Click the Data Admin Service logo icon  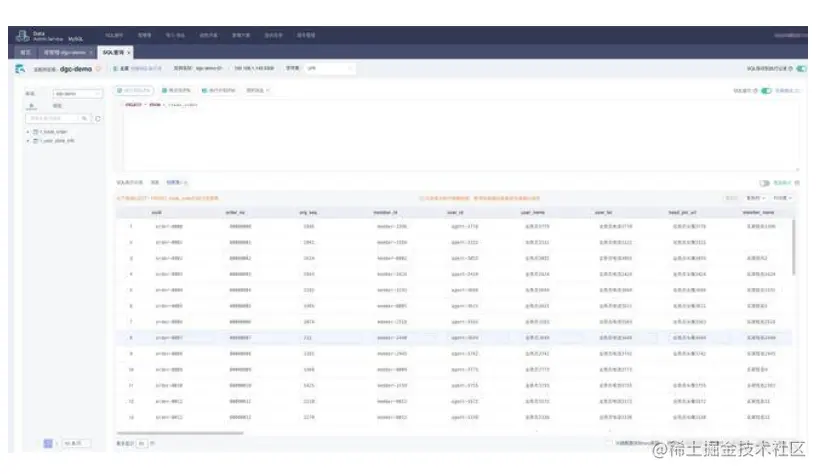point(22,36)
